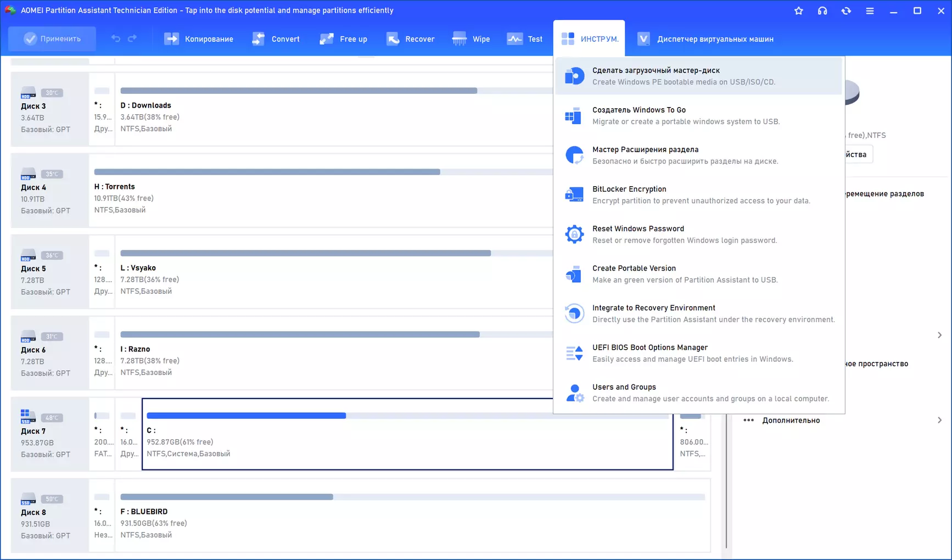Select partition F : BLUEBIRD

click(413, 515)
